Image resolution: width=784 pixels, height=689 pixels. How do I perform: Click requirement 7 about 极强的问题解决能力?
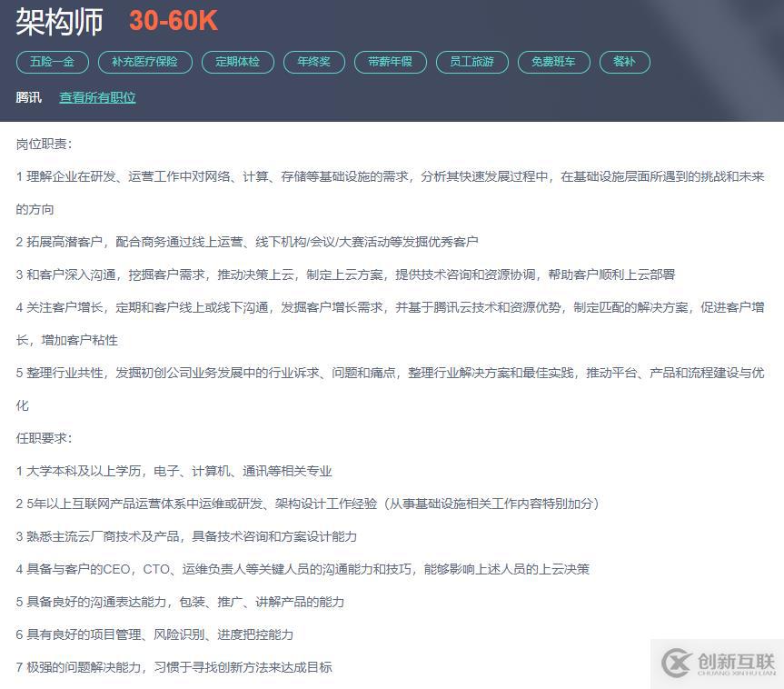click(x=174, y=667)
